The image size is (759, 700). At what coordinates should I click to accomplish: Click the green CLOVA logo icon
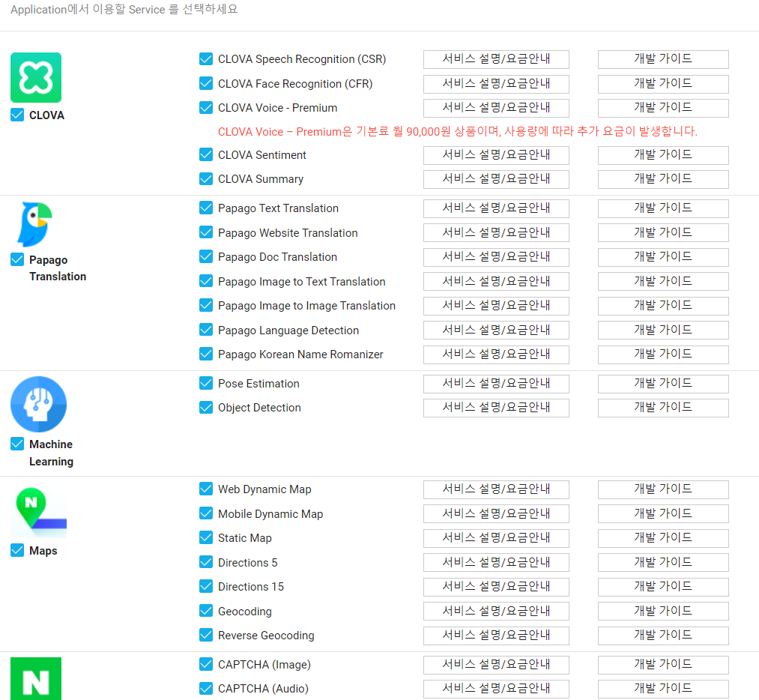pos(36,77)
